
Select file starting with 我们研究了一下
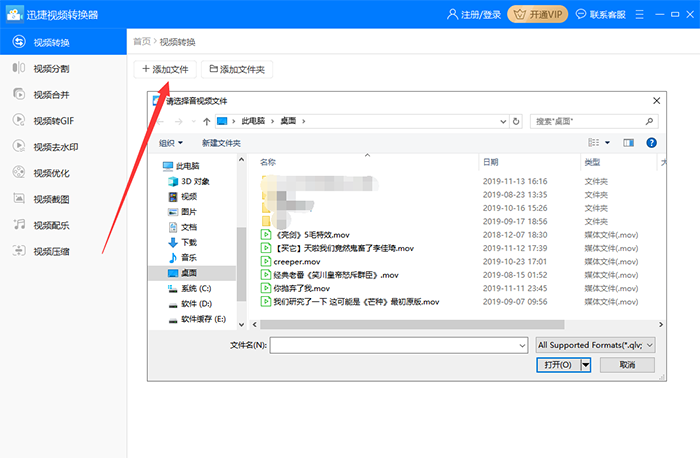[350, 302]
